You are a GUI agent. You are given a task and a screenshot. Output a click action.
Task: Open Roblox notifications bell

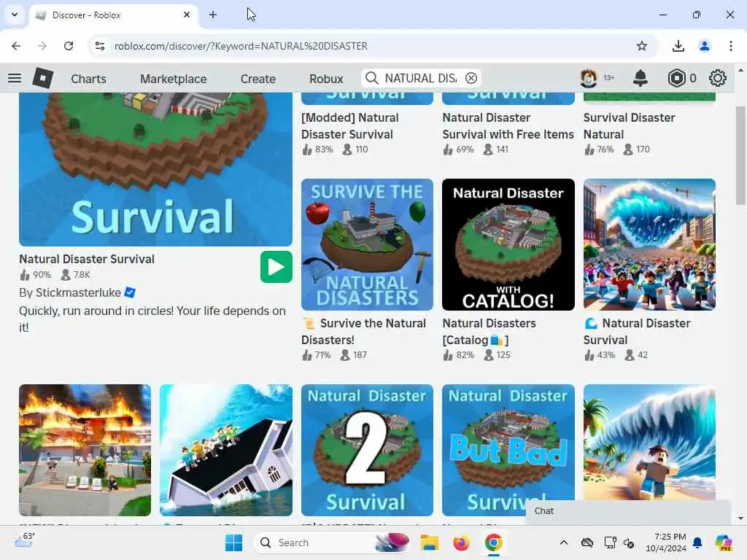(640, 78)
